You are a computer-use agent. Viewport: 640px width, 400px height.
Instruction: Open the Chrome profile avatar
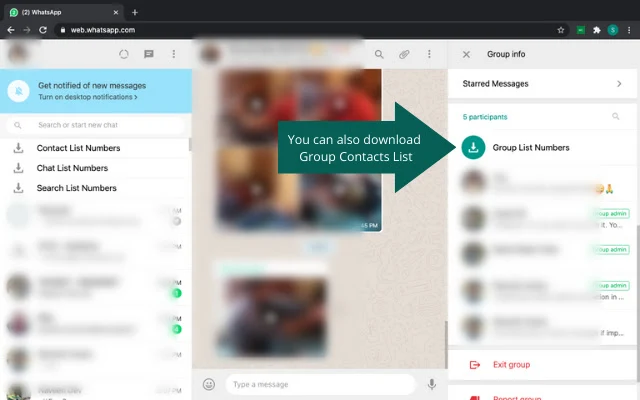pyautogui.click(x=613, y=30)
